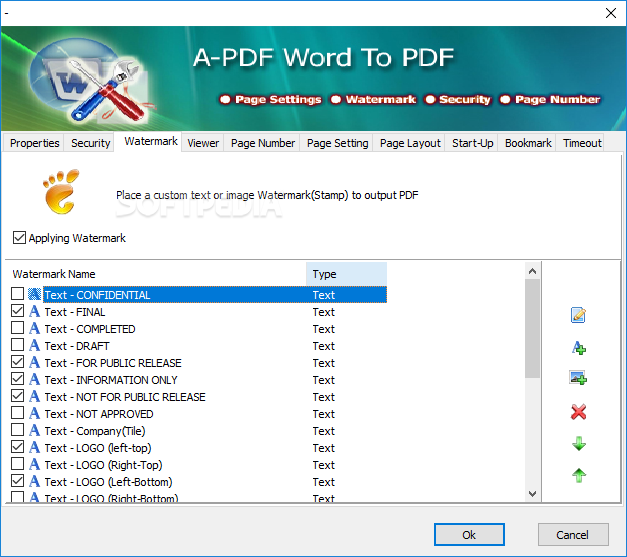Go to the Page Number tab

263,143
